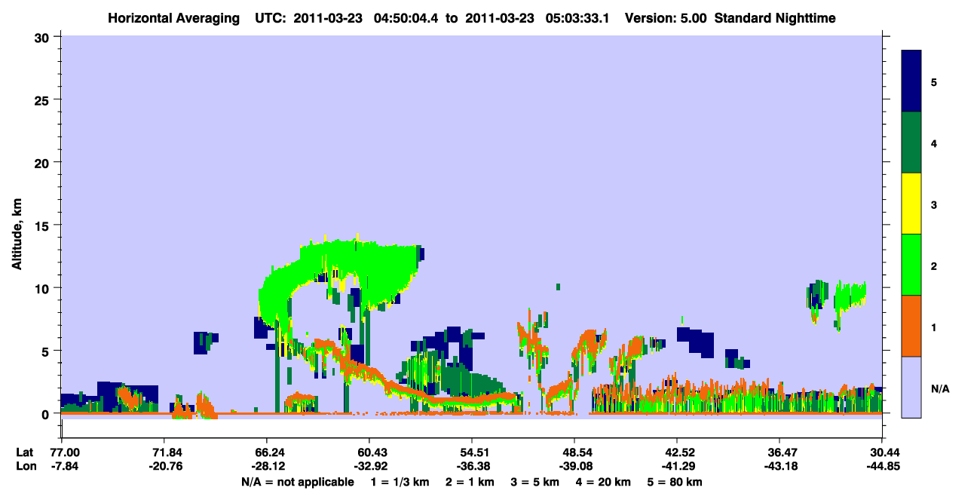This screenshot has width=980, height=503.
Task: Click 'Version: 5.00' in the title
Action: [x=666, y=17]
